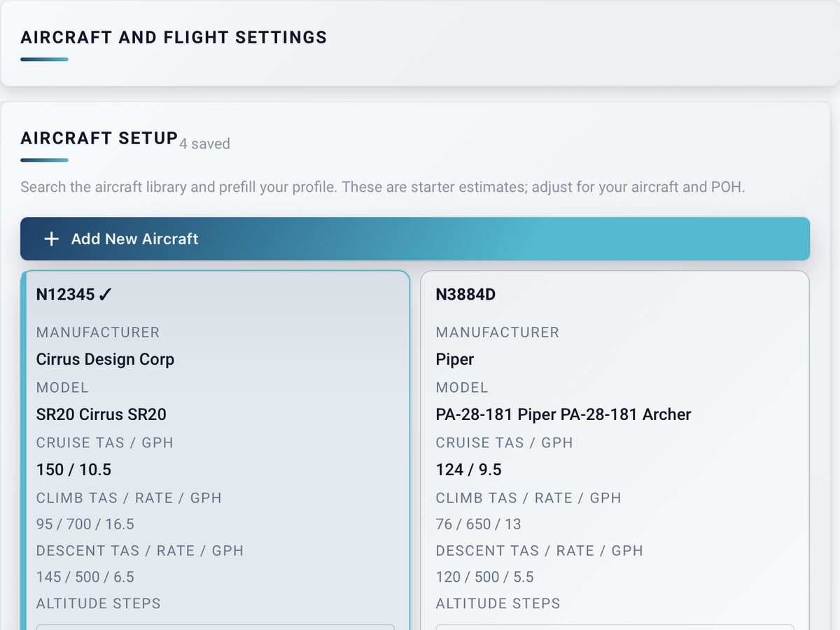Click the checkmark next to N12345
840x630 pixels.
pyautogui.click(x=105, y=295)
